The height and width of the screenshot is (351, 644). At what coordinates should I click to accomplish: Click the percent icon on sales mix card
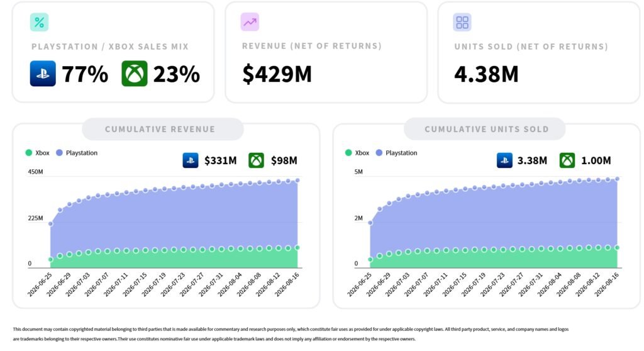click(40, 22)
